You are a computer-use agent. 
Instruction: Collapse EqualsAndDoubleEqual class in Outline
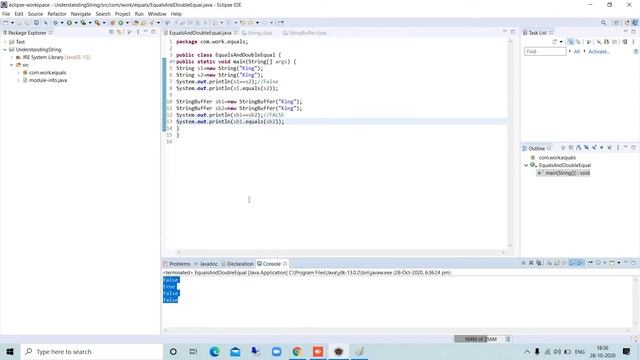(x=526, y=165)
